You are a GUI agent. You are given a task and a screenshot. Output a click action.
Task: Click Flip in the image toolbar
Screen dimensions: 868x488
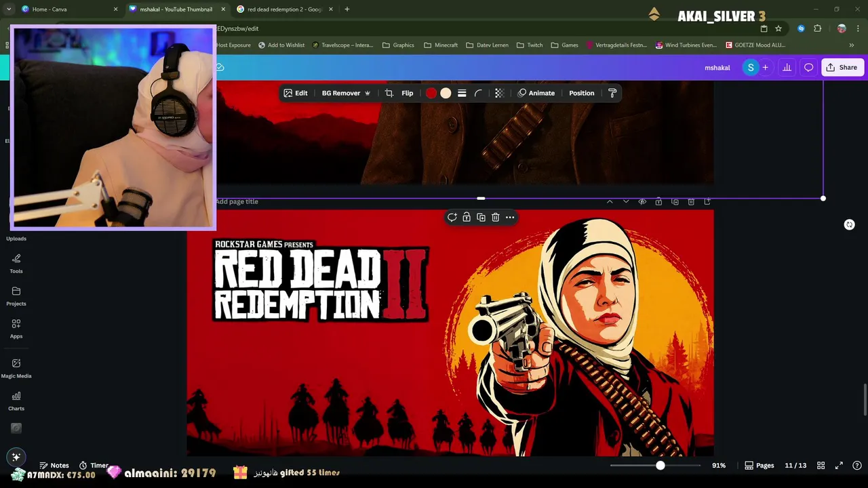408,93
